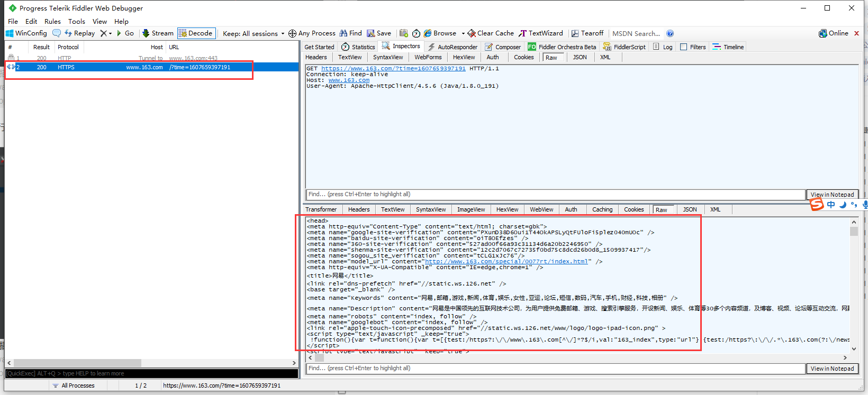Screen dimensions: 868x395
Task: Sort sessions by Protocol column
Action: pos(68,47)
